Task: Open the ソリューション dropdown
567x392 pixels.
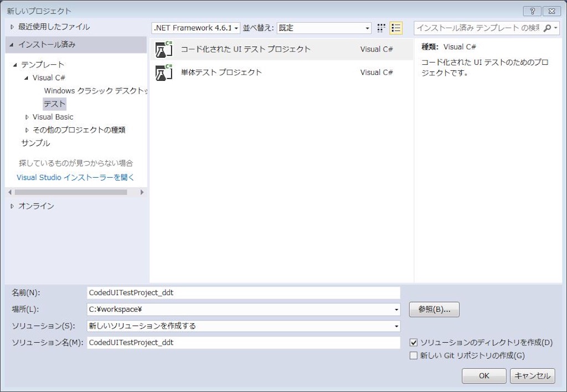Action: click(244, 326)
